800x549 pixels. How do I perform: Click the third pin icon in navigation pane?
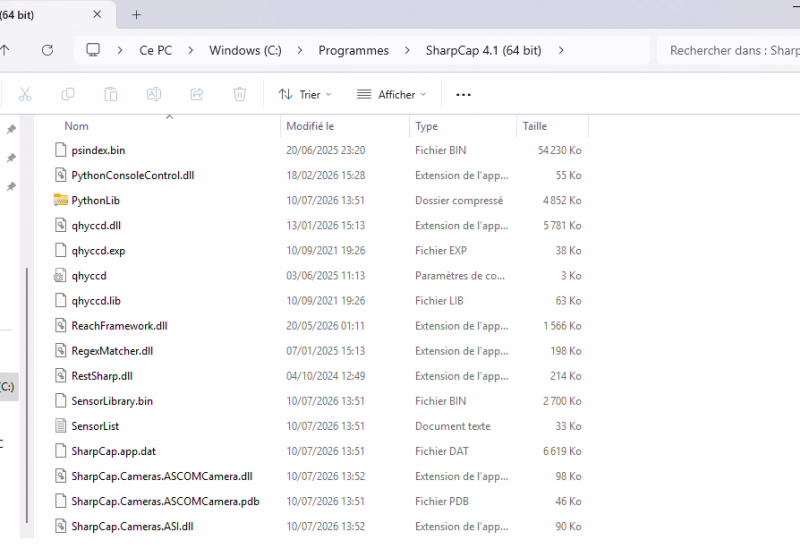(x=11, y=187)
